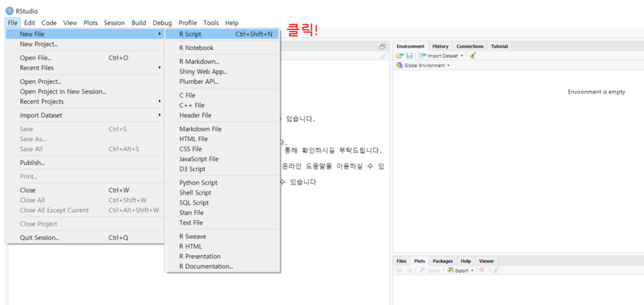This screenshot has width=644, height=305.
Task: Switch to the Viewer tab
Action: [x=486, y=261]
